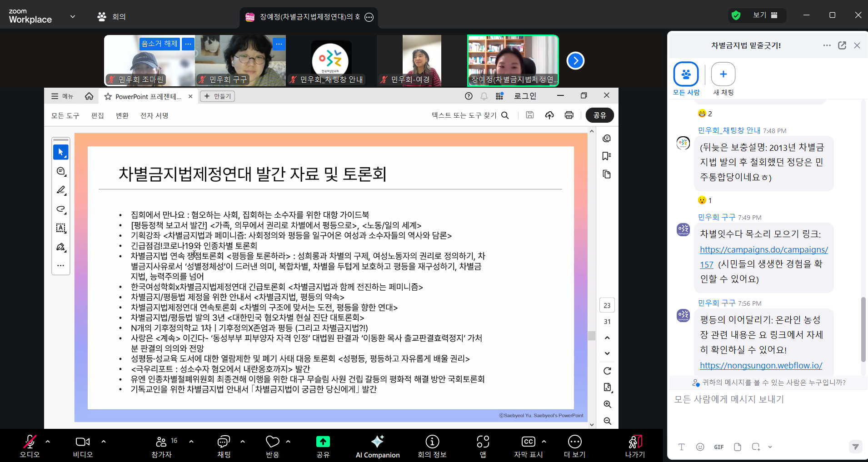Screen dimensions: 868x462
Task: Click the rotate page icon
Action: (x=607, y=371)
